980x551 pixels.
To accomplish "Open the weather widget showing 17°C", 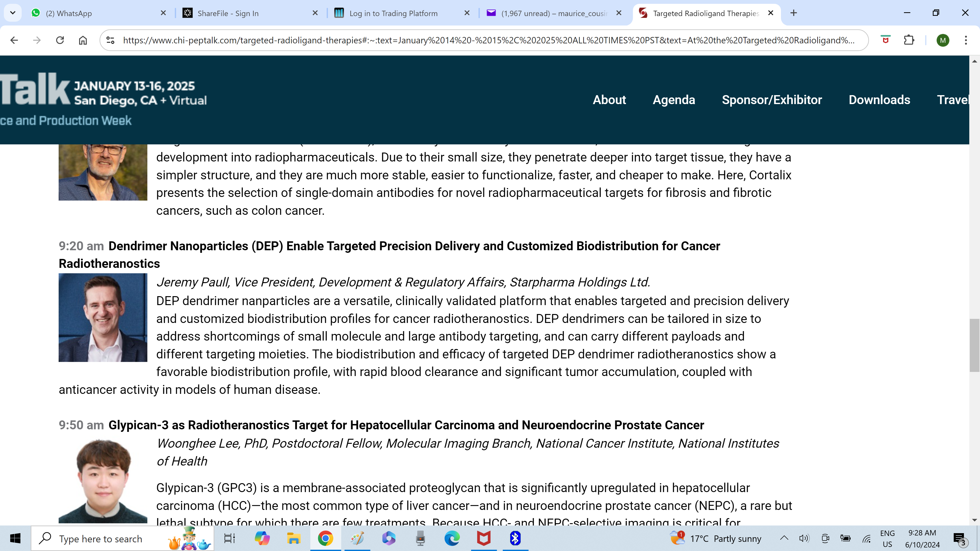I will 715,539.
